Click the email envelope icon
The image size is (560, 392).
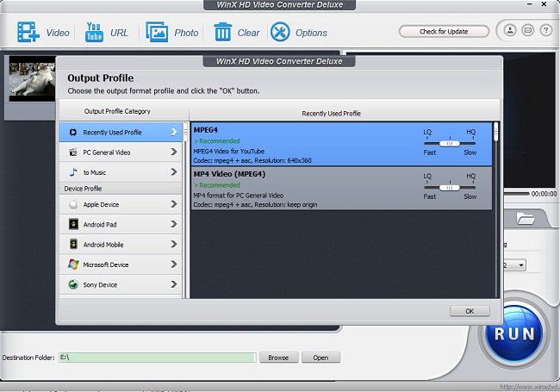[527, 30]
